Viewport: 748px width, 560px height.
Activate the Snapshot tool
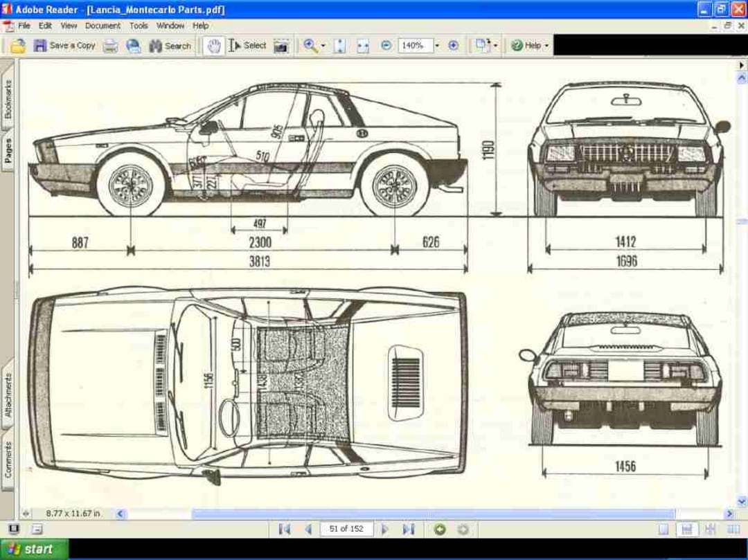[x=280, y=46]
